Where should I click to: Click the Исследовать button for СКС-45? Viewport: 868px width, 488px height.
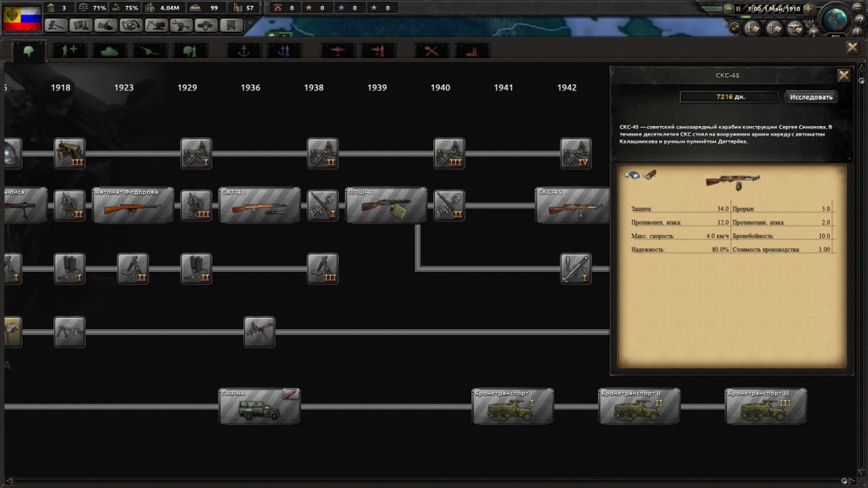811,96
